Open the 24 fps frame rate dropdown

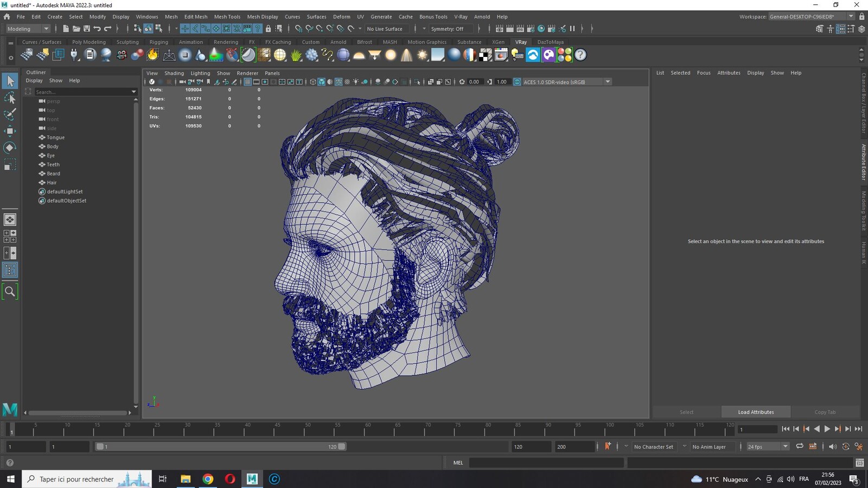(x=768, y=447)
